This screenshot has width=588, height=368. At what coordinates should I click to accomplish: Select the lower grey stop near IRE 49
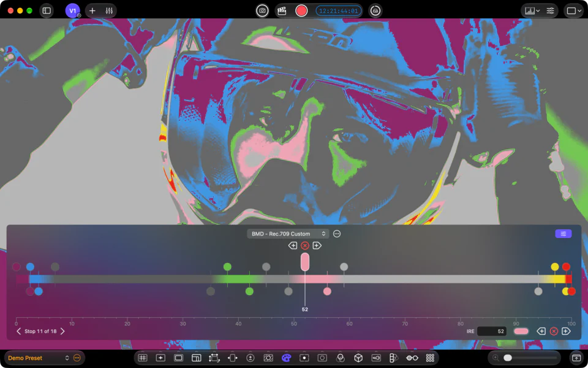[288, 291]
